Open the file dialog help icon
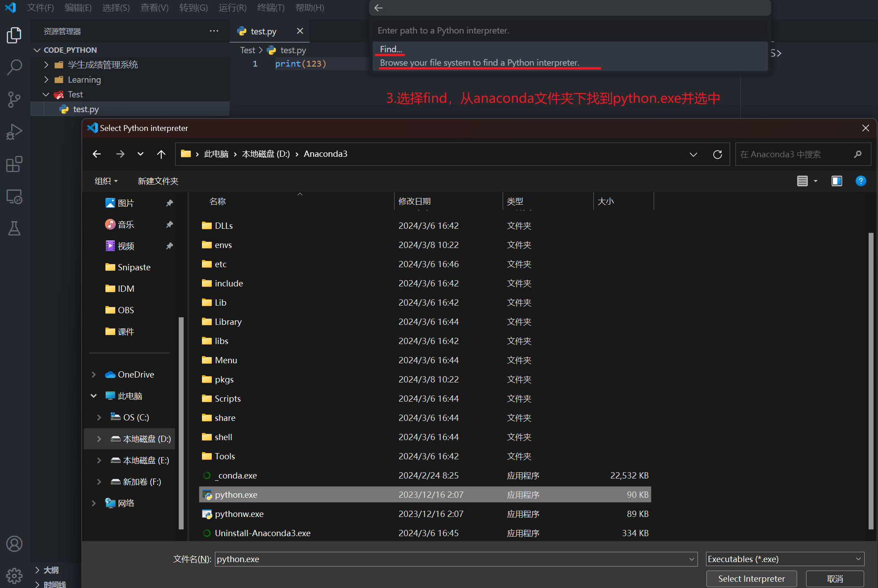The height and width of the screenshot is (588, 878). [861, 181]
